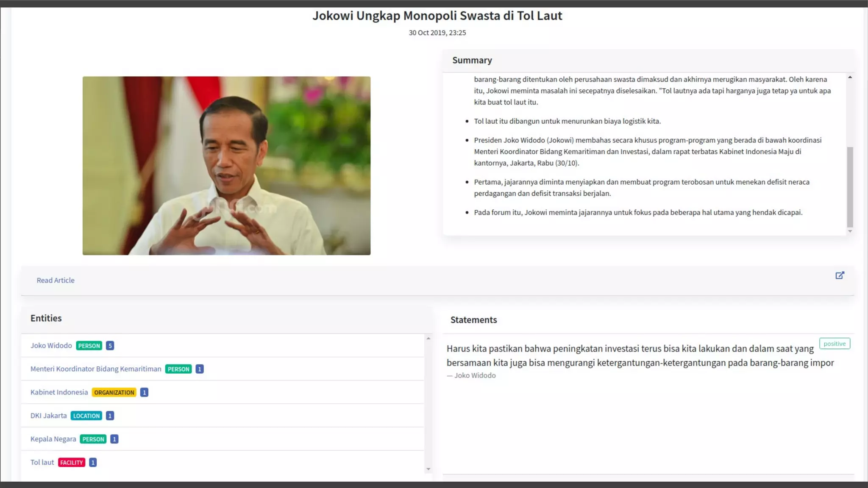The image size is (868, 488).
Task: Click the Entities list scroll-down arrow
Action: tap(428, 469)
